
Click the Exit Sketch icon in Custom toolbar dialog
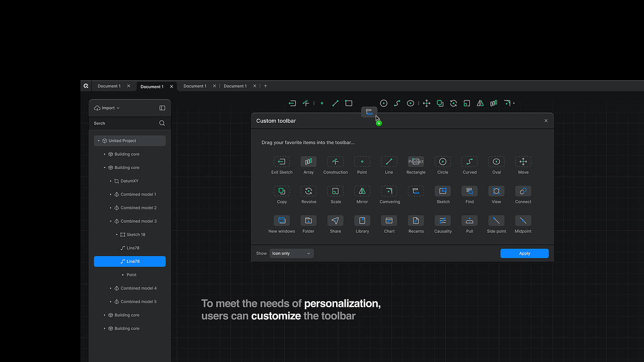[x=282, y=161]
